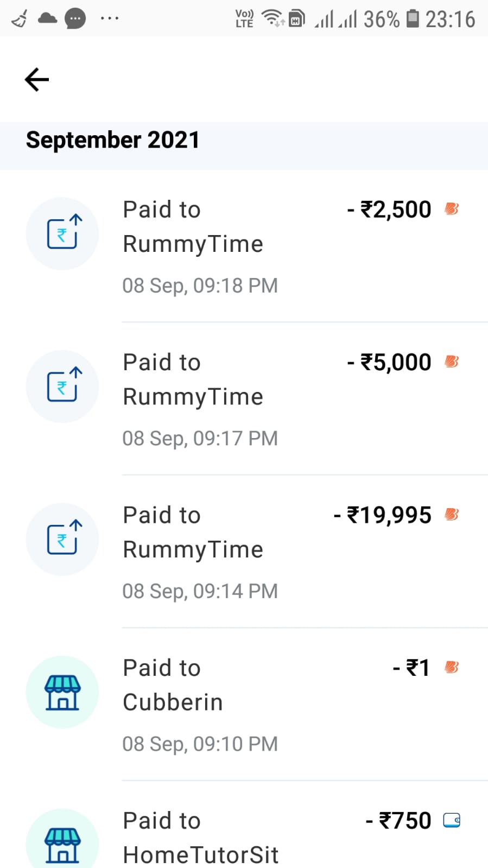Click the Cubberin merchant store icon
This screenshot has height=868, width=488.
click(62, 692)
